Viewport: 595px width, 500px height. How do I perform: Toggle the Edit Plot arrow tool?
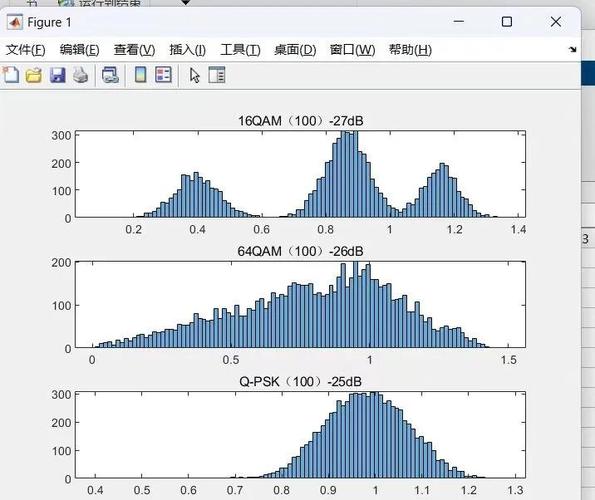[195, 75]
